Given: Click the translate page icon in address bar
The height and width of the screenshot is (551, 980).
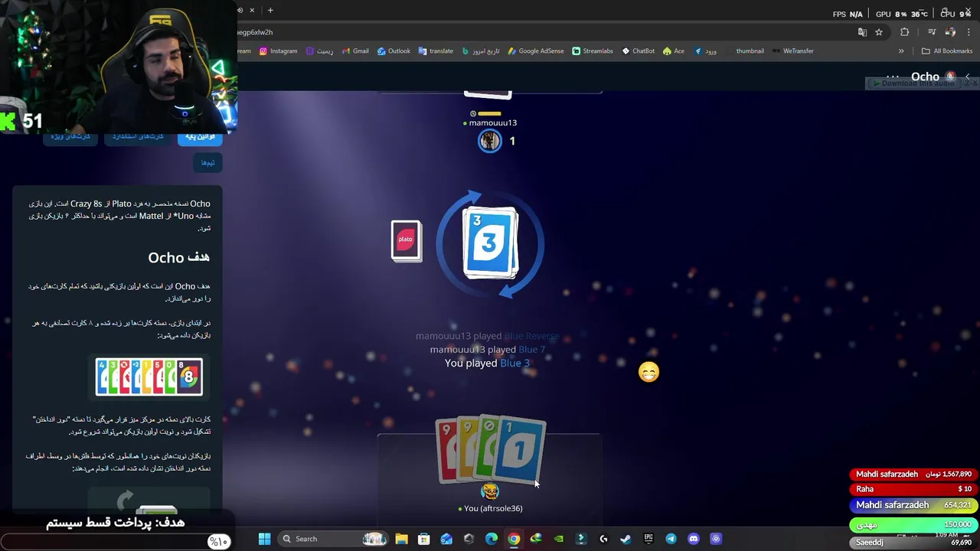Looking at the screenshot, I should click(862, 32).
